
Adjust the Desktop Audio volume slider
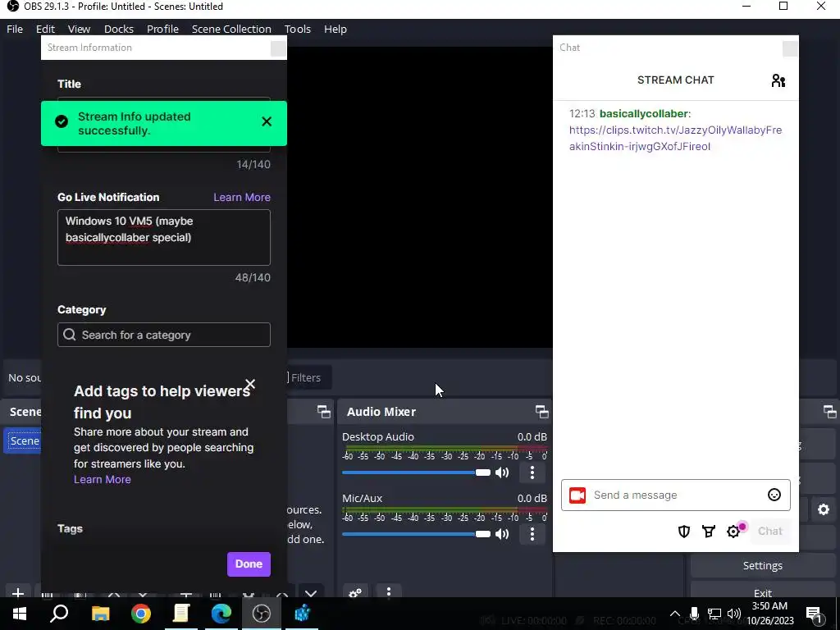[x=416, y=472]
